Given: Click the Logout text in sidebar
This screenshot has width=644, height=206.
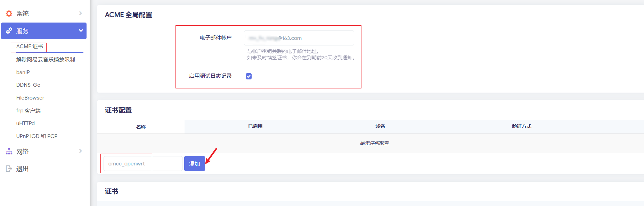Looking at the screenshot, I should click(x=23, y=169).
